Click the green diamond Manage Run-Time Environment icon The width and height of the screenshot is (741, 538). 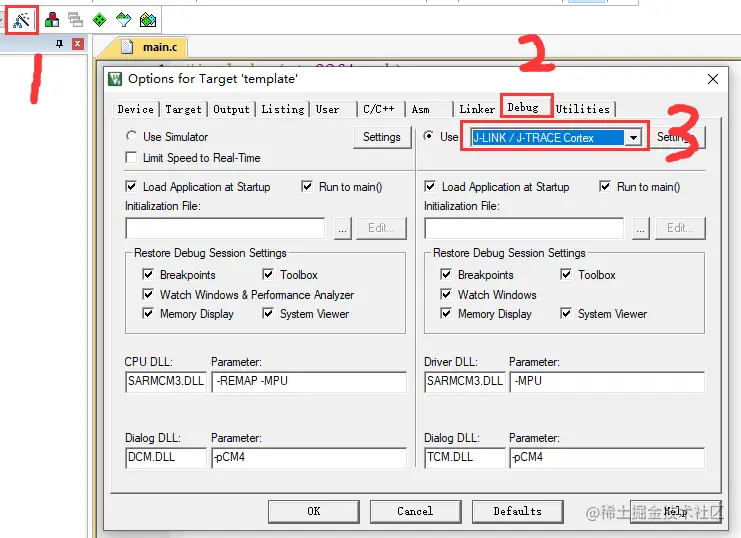[x=99, y=20]
